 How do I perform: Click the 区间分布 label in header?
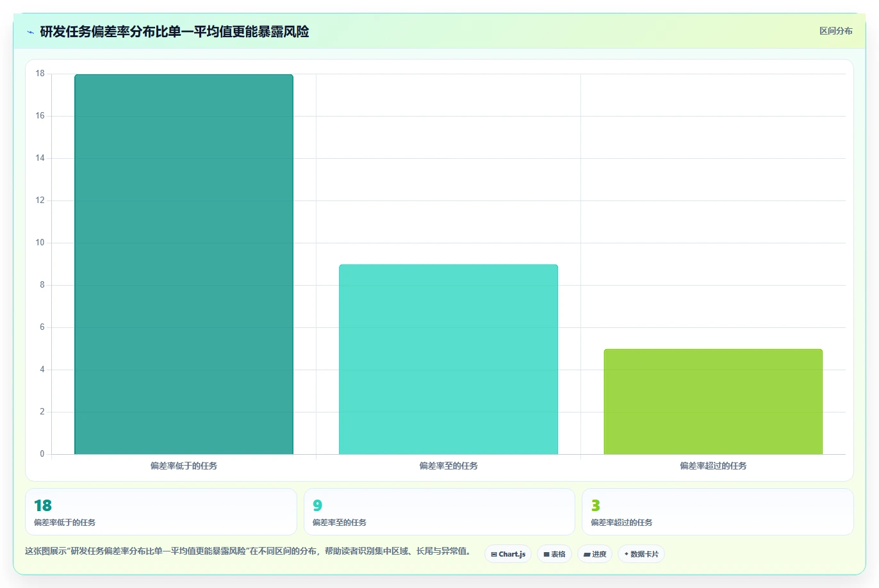(835, 31)
